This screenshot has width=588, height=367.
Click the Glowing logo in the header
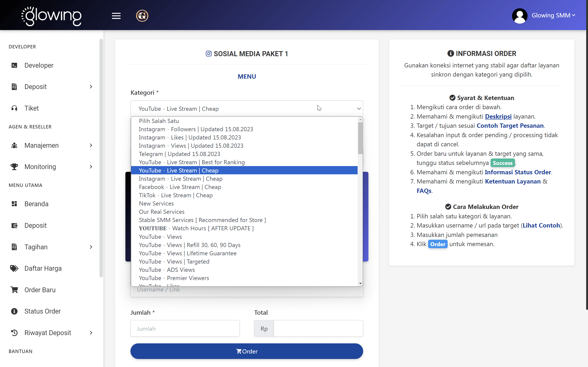tap(51, 16)
